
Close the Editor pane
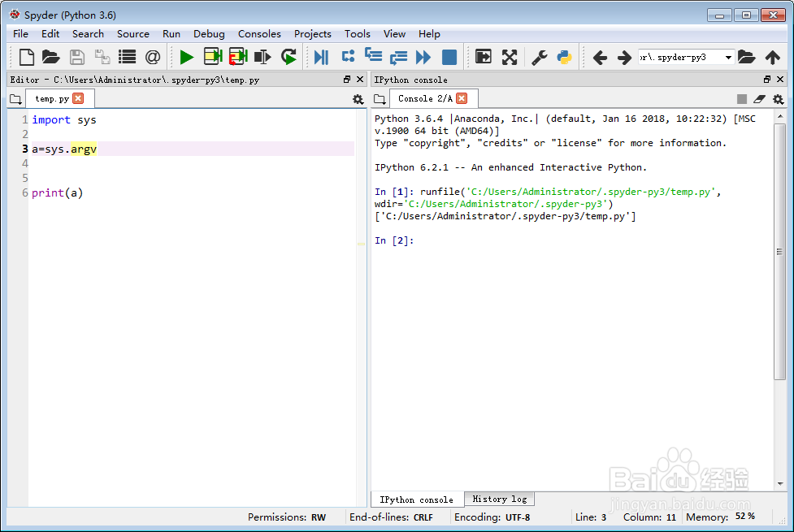[360, 80]
